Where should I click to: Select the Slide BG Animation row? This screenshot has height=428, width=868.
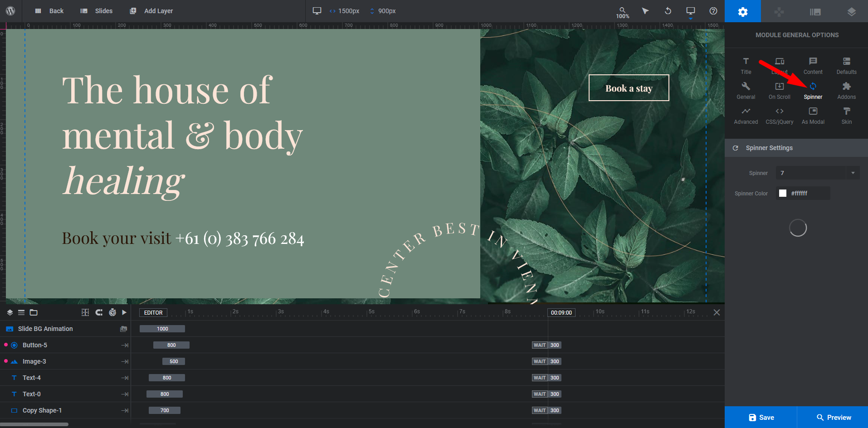pos(65,329)
